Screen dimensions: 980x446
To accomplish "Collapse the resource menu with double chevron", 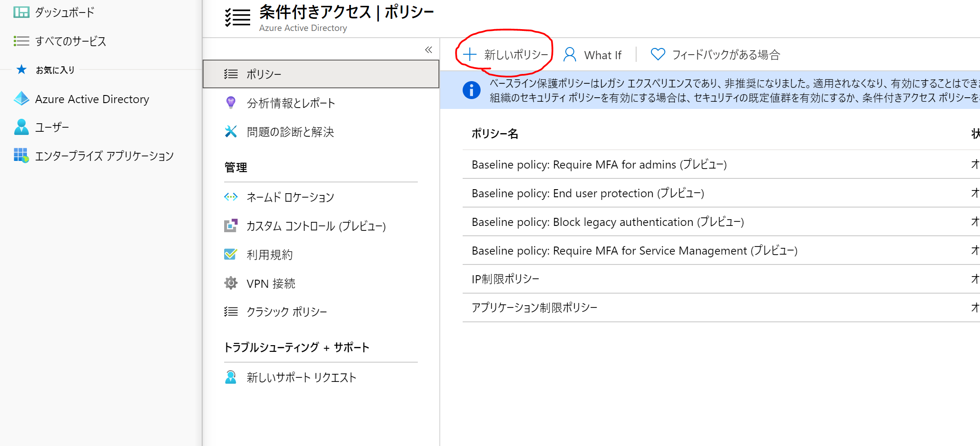I will [429, 50].
